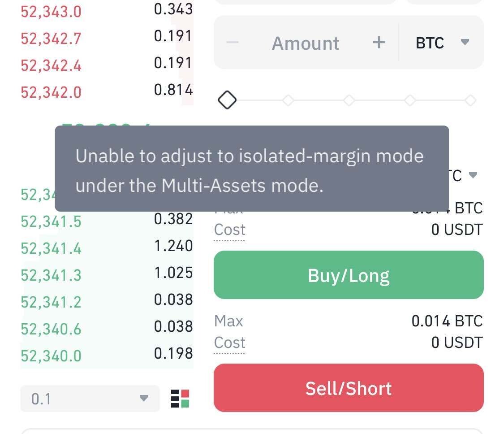Image resolution: width=504 pixels, height=434 pixels.
Task: Click the plus amount increment icon
Action: pos(379,43)
